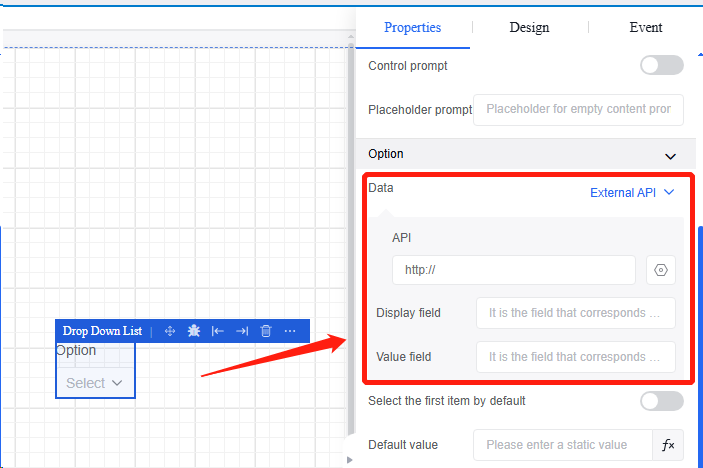
Task: Open the Properties tab
Action: (412, 28)
